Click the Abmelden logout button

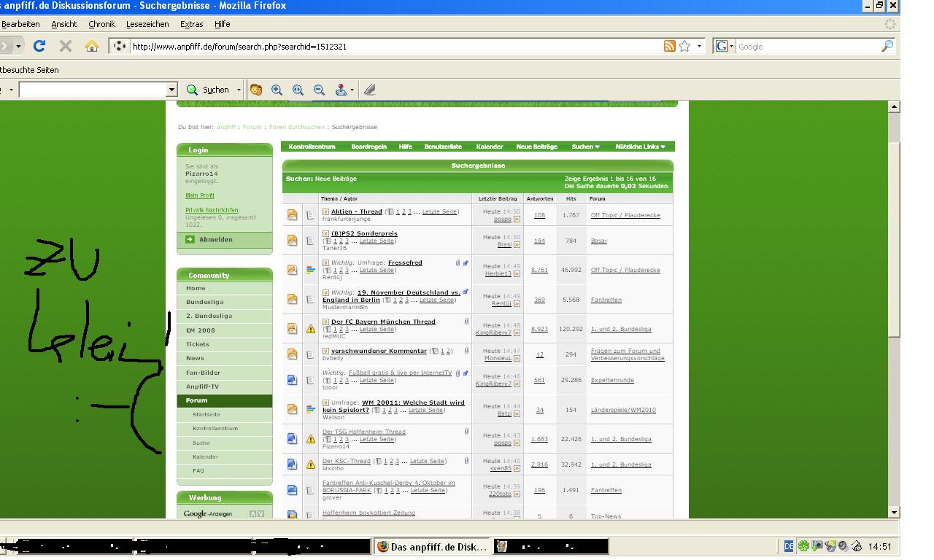(x=215, y=240)
